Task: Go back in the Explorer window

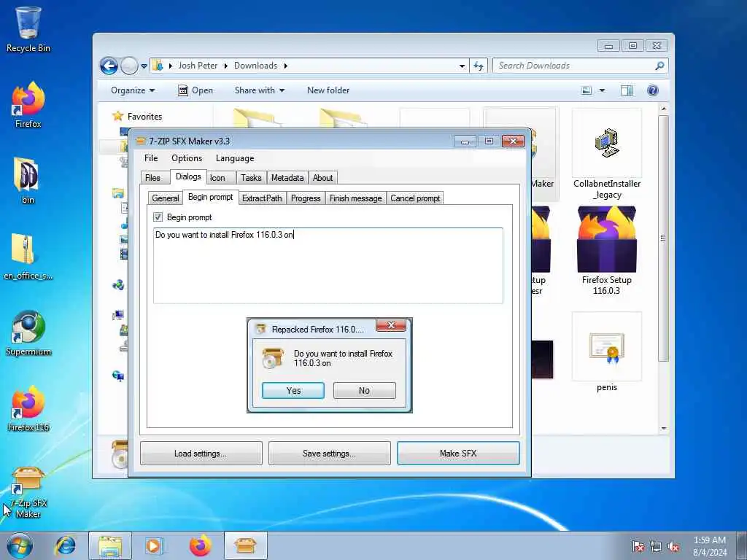Action: click(x=109, y=66)
